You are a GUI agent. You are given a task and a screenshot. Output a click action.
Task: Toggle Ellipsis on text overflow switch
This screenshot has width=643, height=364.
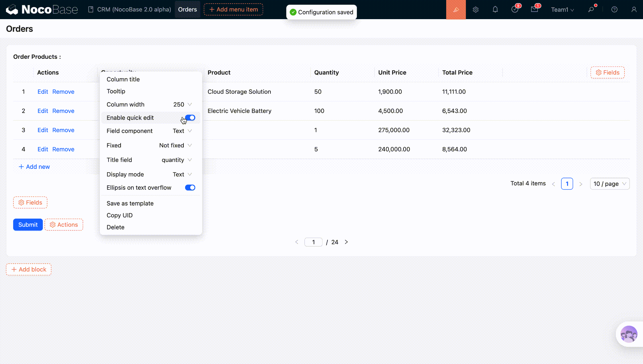[190, 188]
